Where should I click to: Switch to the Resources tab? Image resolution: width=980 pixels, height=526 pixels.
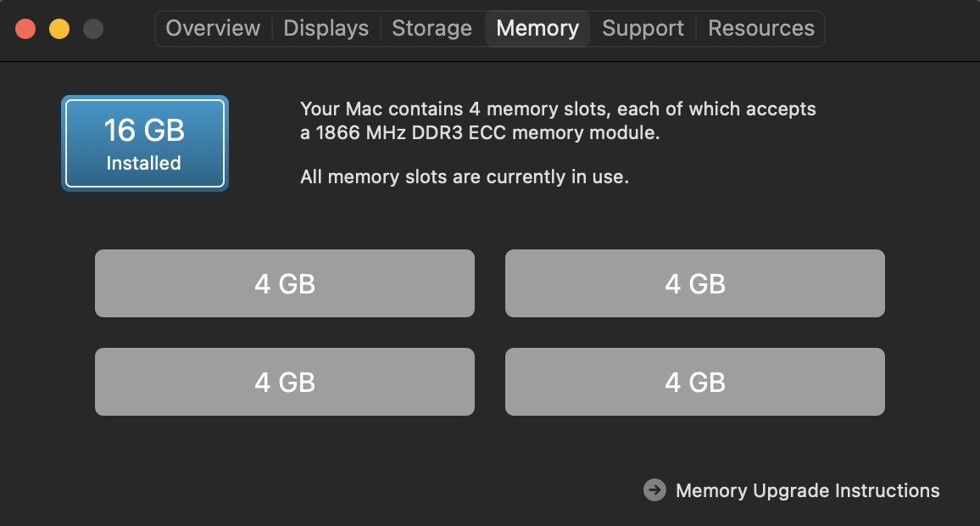(x=760, y=28)
